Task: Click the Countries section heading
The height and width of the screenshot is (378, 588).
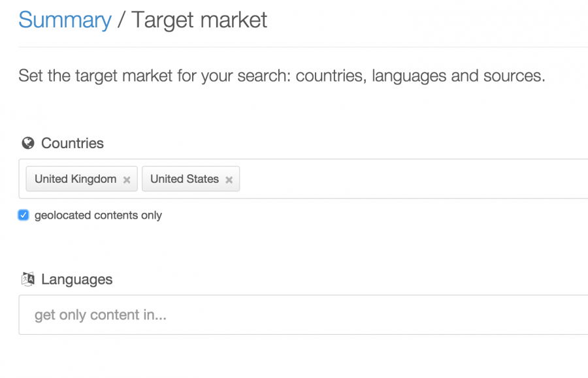Action: (73, 143)
